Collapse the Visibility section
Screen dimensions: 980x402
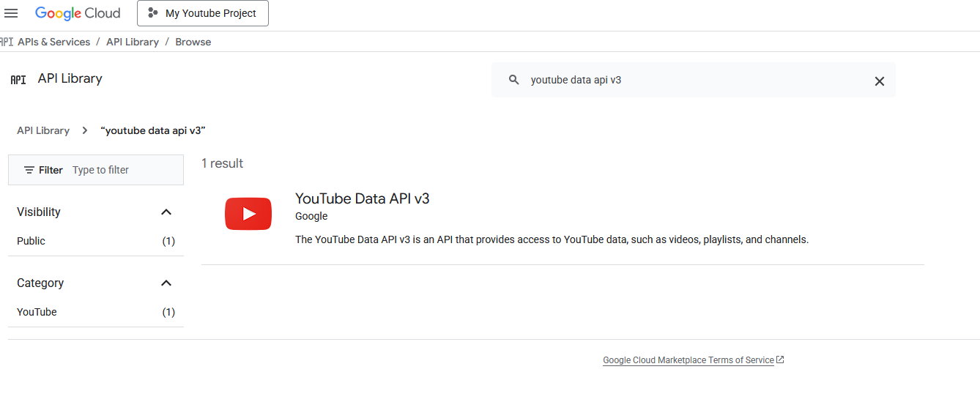click(166, 212)
